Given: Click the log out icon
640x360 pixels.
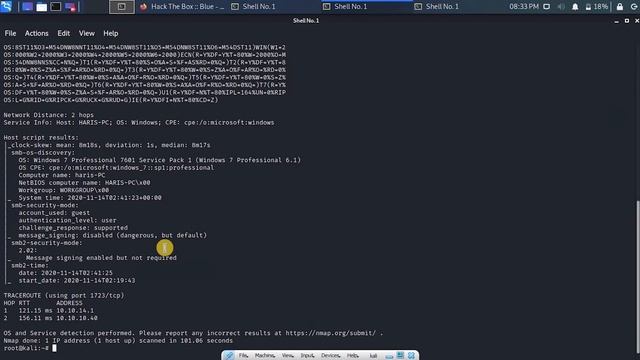Looking at the screenshot, I should point(633,7).
